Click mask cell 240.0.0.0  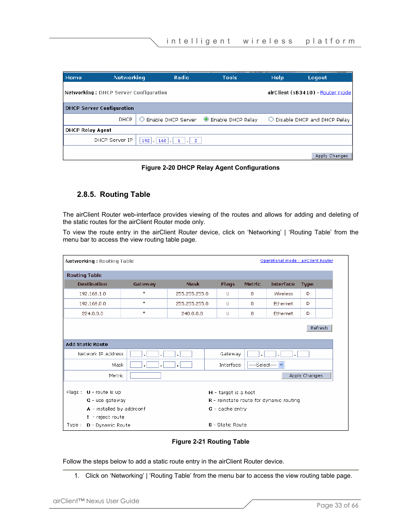coord(192,314)
